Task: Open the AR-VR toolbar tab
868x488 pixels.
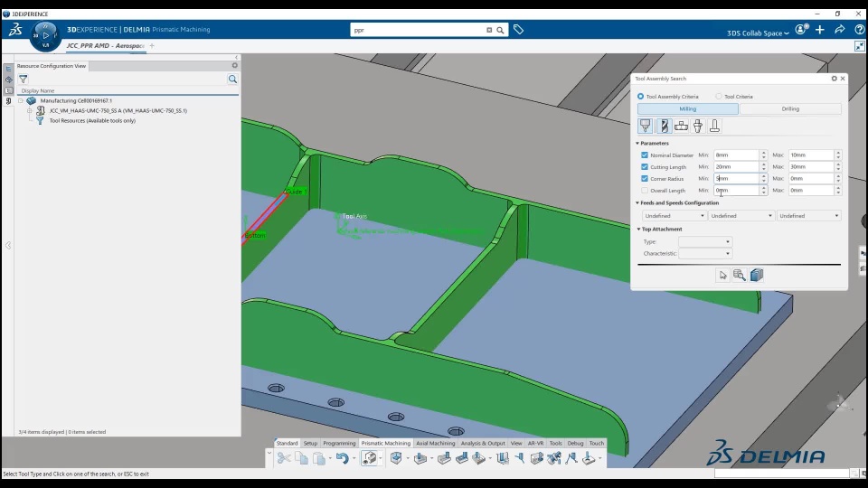Action: click(x=535, y=443)
